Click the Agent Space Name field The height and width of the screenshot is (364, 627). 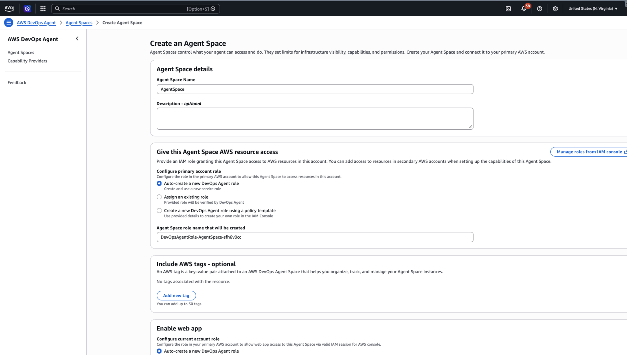(x=315, y=89)
